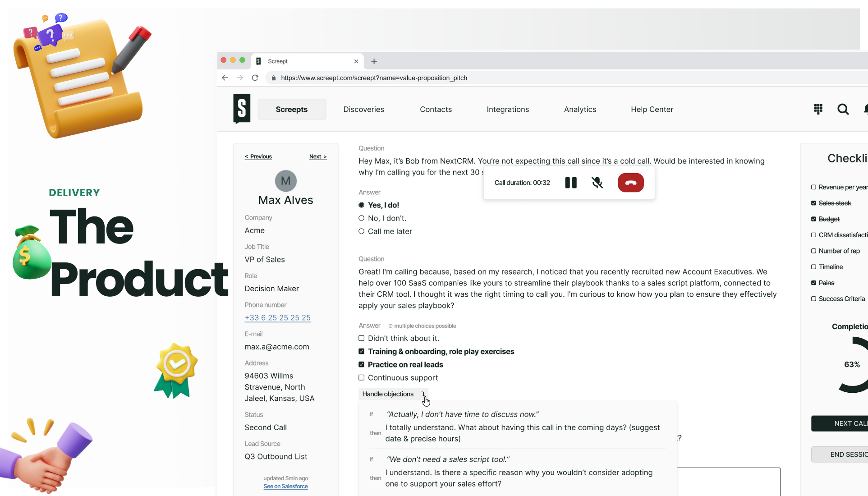868x496 pixels.
Task: Check the Didn't think about it answer
Action: 361,338
